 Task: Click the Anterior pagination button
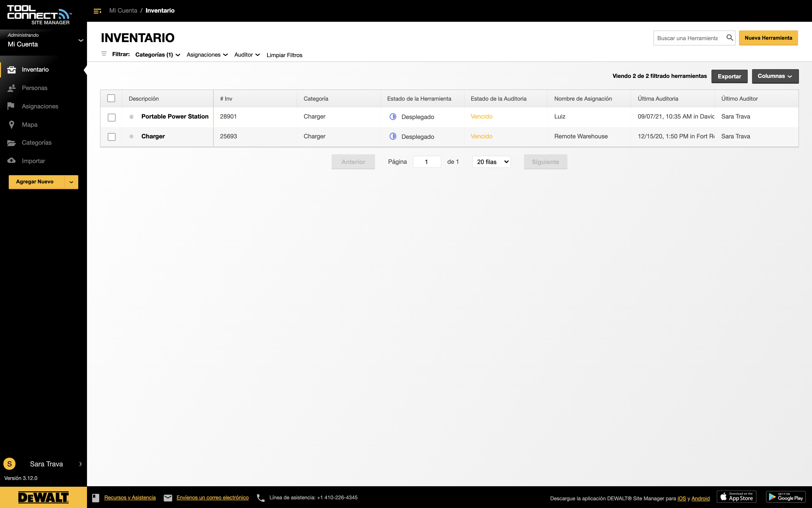point(353,162)
